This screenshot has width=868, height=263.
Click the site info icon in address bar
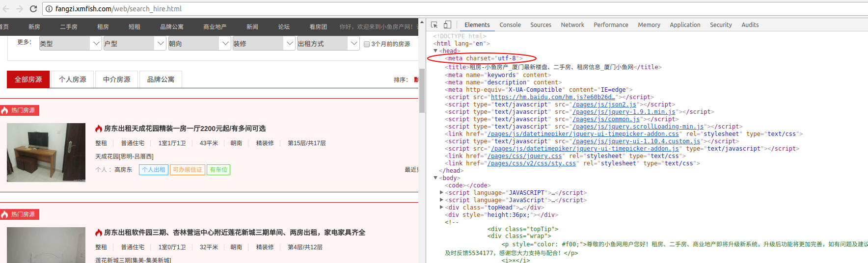pyautogui.click(x=49, y=9)
